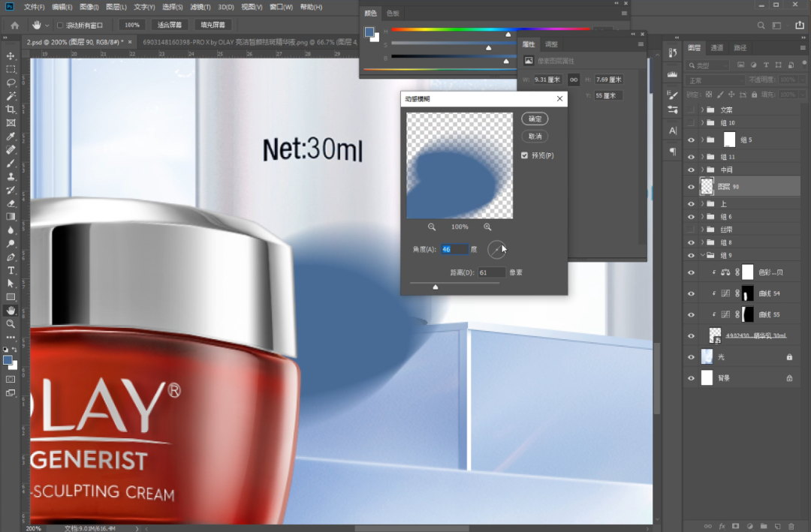811x532 pixels.
Task: Click 确定 in motion blur dialog
Action: 535,119
